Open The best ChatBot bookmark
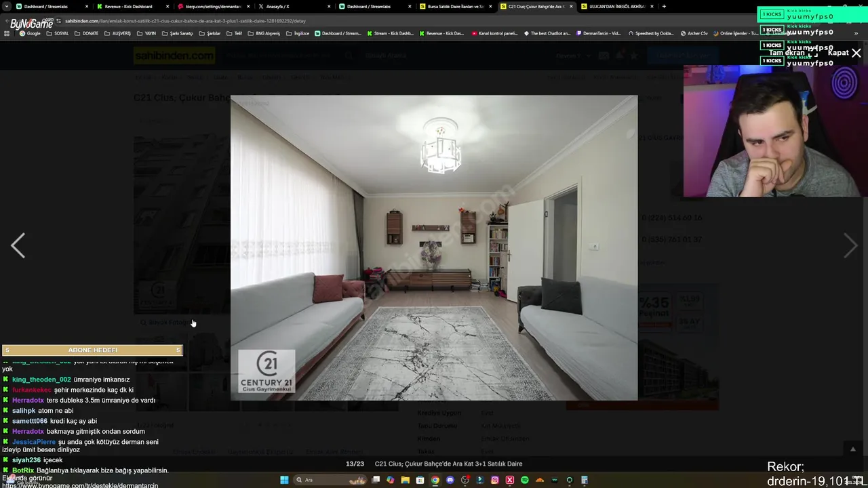Screen dimensions: 868x488 (547, 33)
